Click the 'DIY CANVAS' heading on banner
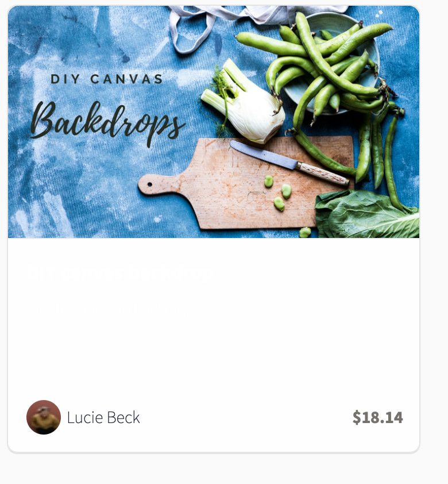The image size is (448, 484). (x=107, y=79)
